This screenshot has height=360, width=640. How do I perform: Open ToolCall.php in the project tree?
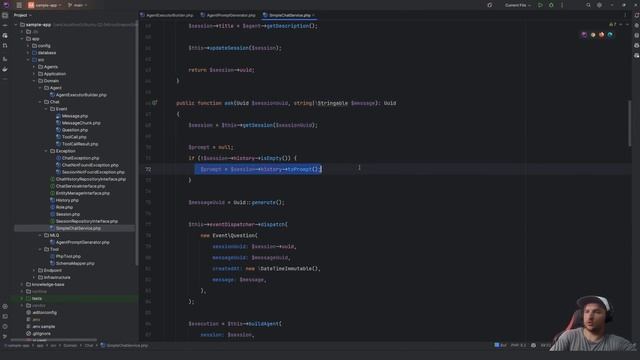(x=71, y=137)
